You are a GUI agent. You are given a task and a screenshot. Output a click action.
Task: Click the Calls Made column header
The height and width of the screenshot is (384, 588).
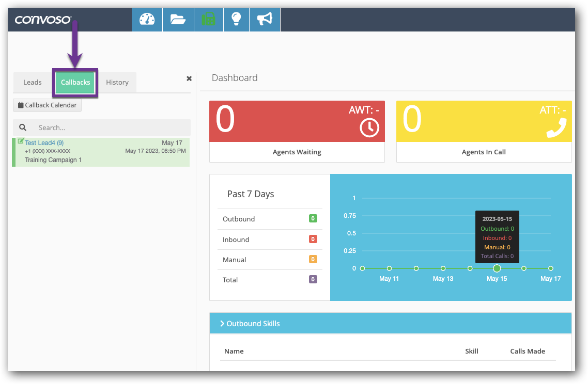click(528, 351)
